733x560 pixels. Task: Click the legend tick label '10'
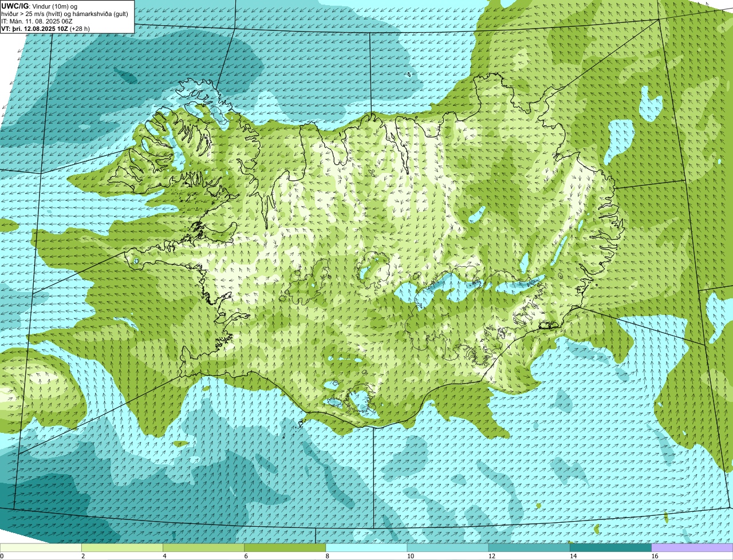point(410,556)
